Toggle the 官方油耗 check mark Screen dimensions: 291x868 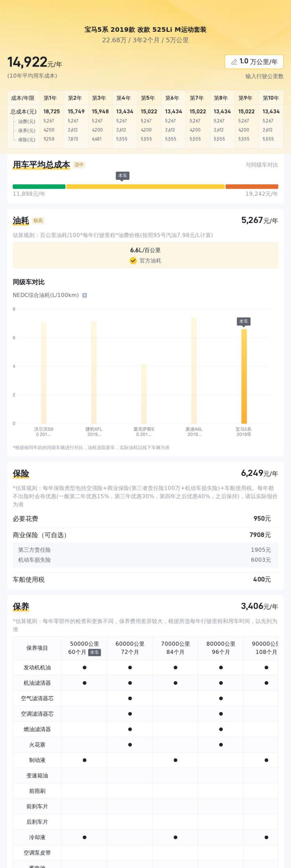click(x=133, y=261)
